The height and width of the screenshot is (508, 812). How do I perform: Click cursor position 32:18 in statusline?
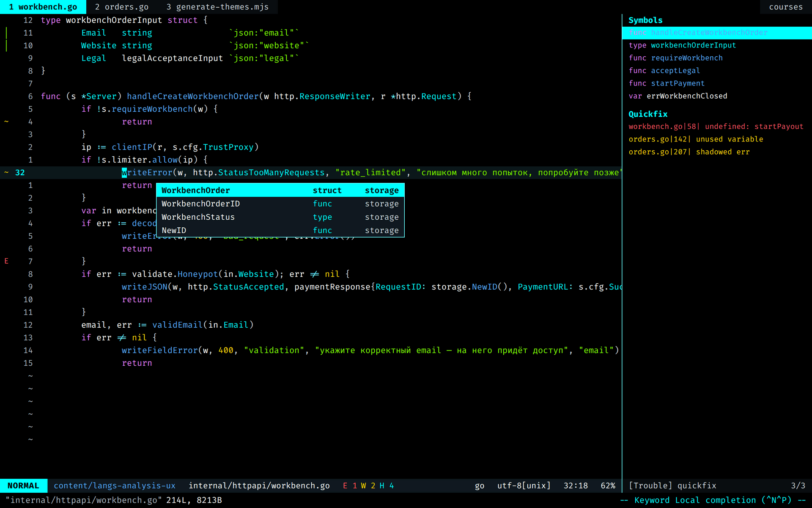pyautogui.click(x=576, y=486)
